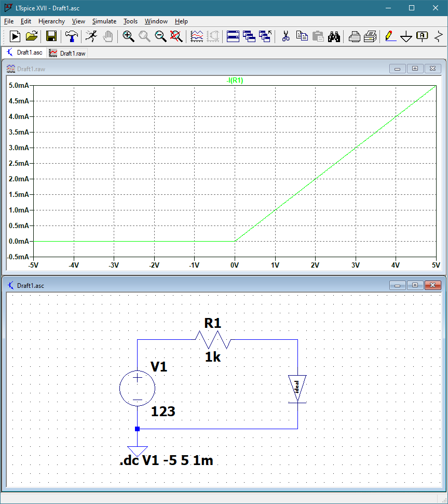Viewport: 448px width, 504px height.
Task: Click the V1 voltage source symbol
Action: (137, 388)
